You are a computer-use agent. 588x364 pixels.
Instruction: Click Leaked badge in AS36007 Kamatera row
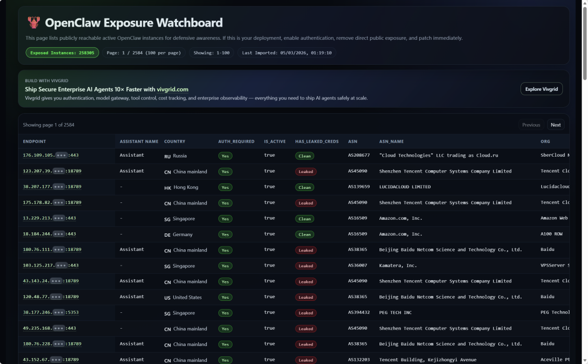pos(305,266)
